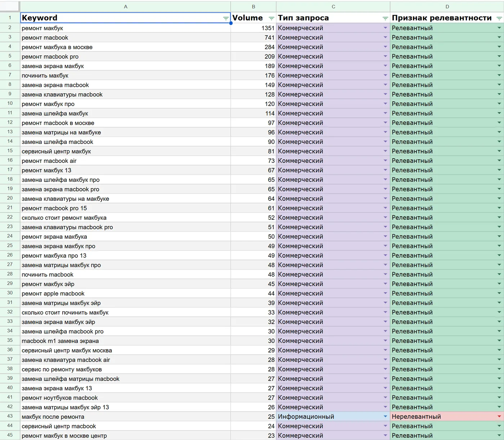504x440 pixels.
Task: Open the Коммерческий dropdown for 'ремонт macbook pro 15'
Action: (x=385, y=208)
